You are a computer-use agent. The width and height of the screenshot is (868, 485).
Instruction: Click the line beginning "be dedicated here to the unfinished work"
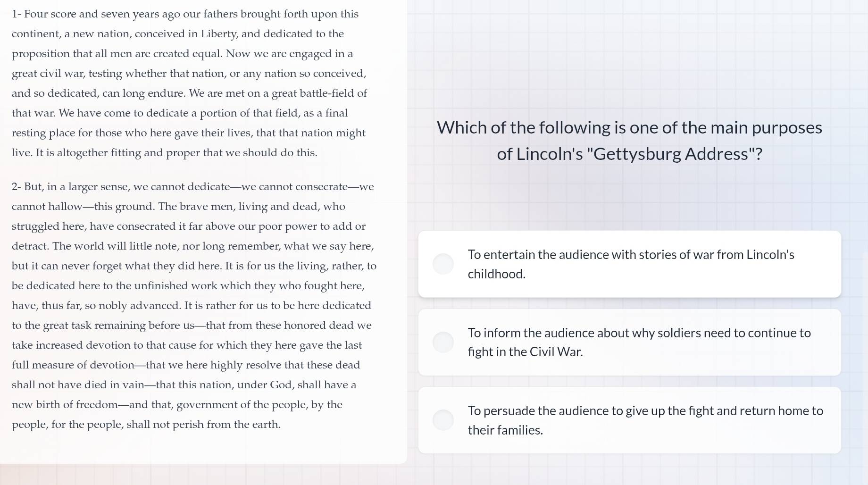pyautogui.click(x=188, y=286)
